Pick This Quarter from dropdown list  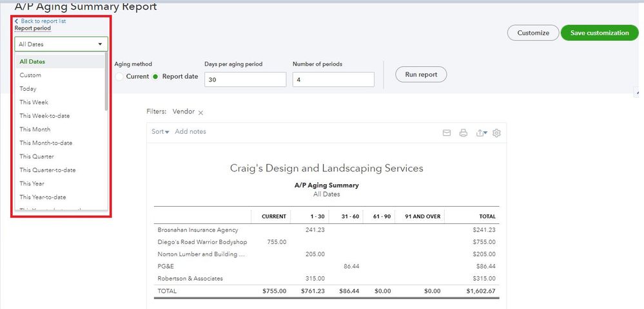tap(37, 156)
